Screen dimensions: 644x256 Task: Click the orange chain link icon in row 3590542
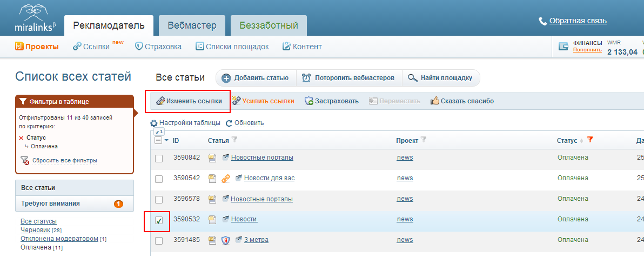(225, 178)
